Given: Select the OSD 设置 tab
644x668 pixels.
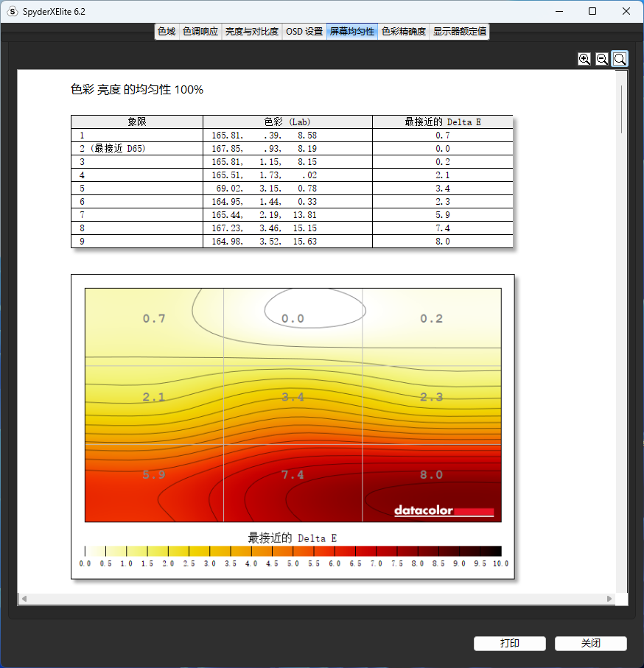Looking at the screenshot, I should click(304, 32).
